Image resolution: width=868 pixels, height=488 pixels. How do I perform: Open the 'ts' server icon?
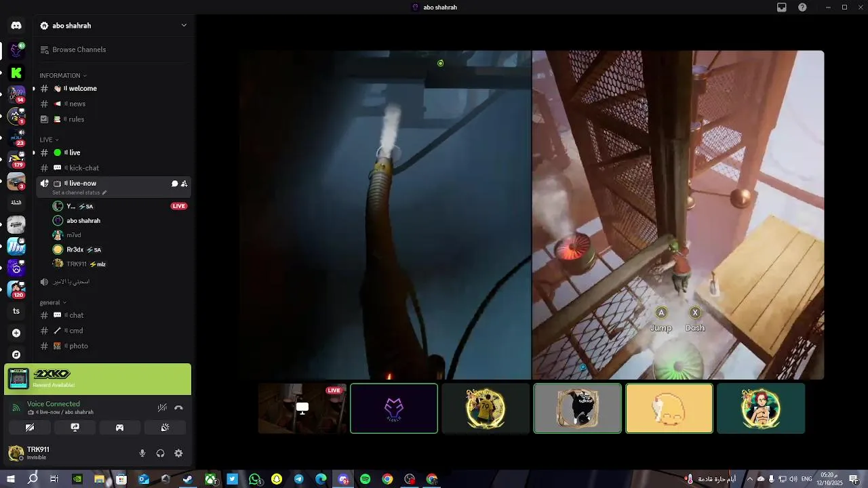pos(16,311)
